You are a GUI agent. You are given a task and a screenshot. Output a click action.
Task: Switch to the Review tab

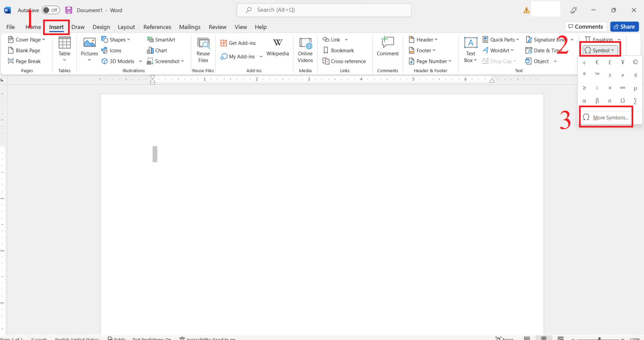coord(217,27)
